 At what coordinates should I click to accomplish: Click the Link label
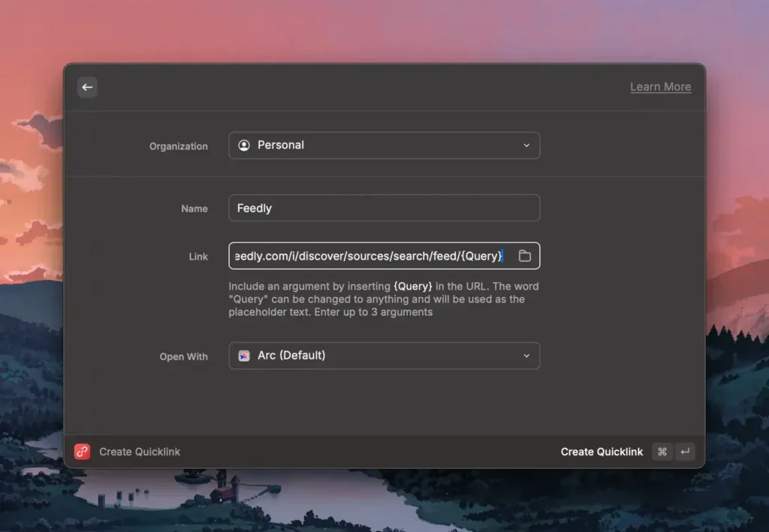(x=198, y=256)
